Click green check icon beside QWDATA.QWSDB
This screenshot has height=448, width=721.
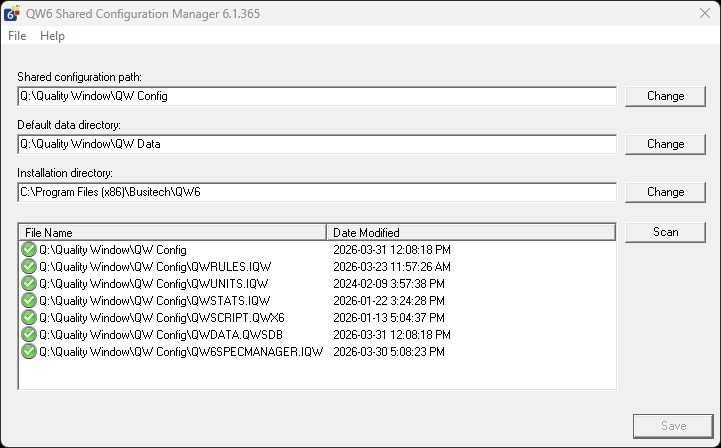(x=29, y=335)
